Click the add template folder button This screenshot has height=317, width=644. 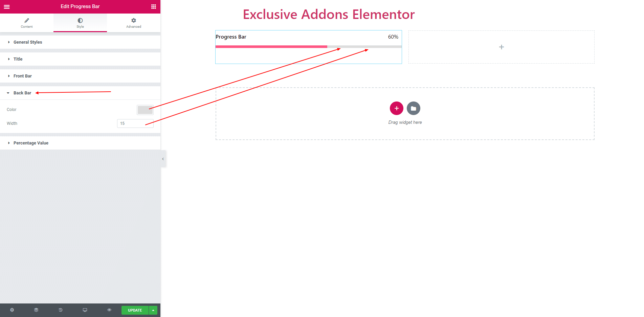tap(414, 108)
